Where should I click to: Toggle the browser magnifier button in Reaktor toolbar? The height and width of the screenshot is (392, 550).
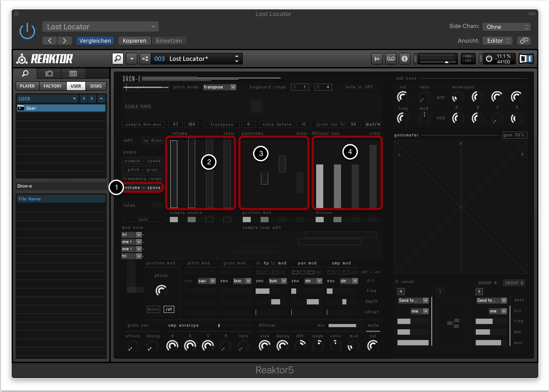click(118, 59)
